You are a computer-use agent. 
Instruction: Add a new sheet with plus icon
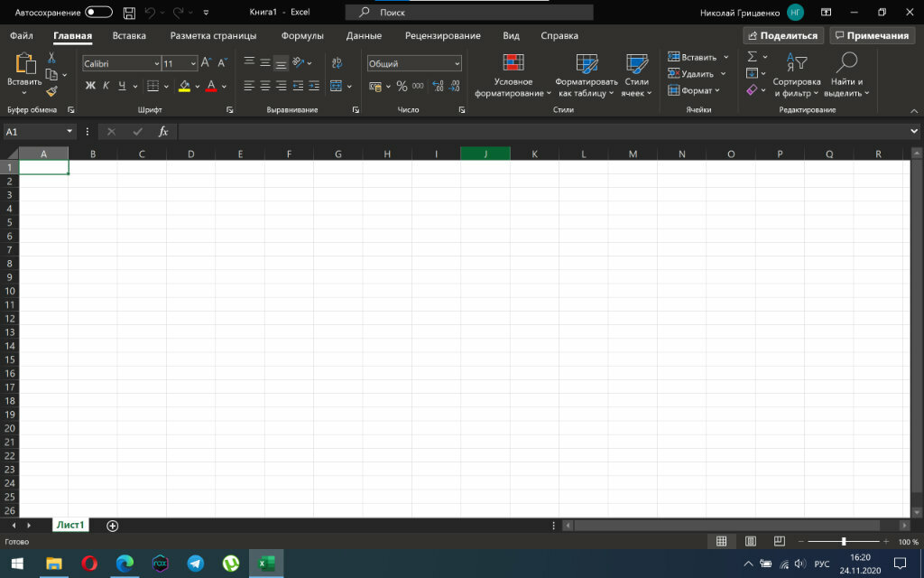coord(112,526)
